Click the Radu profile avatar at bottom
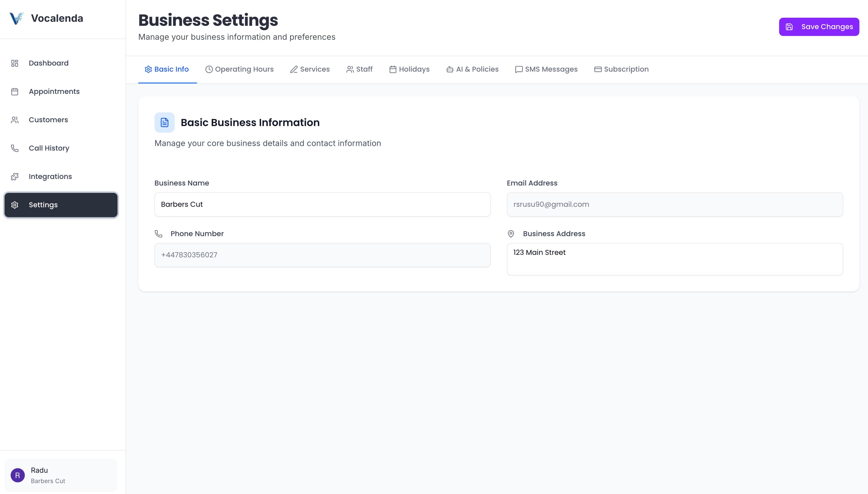Image resolution: width=868 pixels, height=494 pixels. click(x=18, y=475)
